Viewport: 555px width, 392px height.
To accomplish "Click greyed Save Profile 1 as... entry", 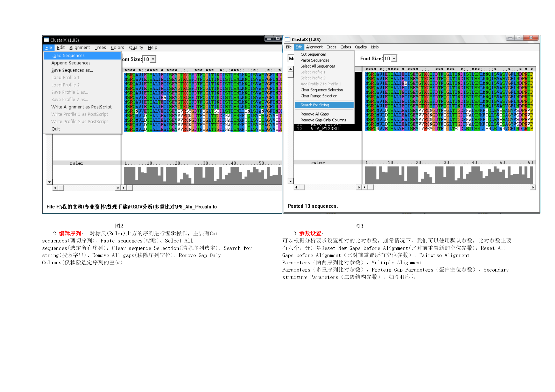I will [82, 92].
